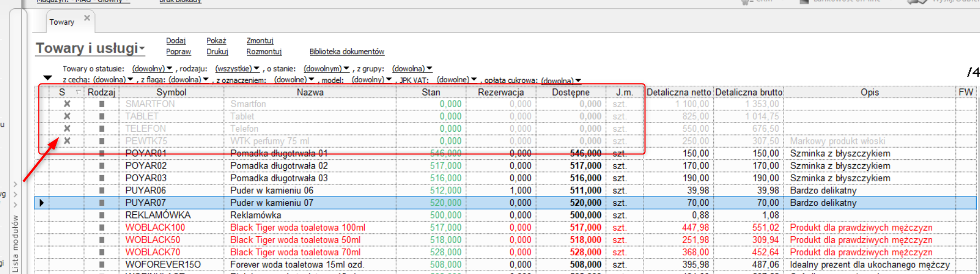Click the current-row pointer arrow beside PUYAR07
The image size is (980, 274).
(x=42, y=203)
